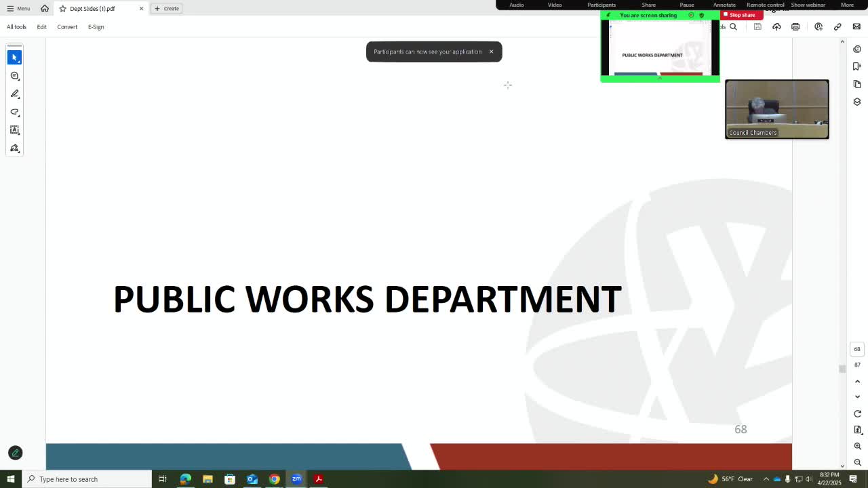
Task: Open the bookmarks panel icon
Action: pos(857,66)
